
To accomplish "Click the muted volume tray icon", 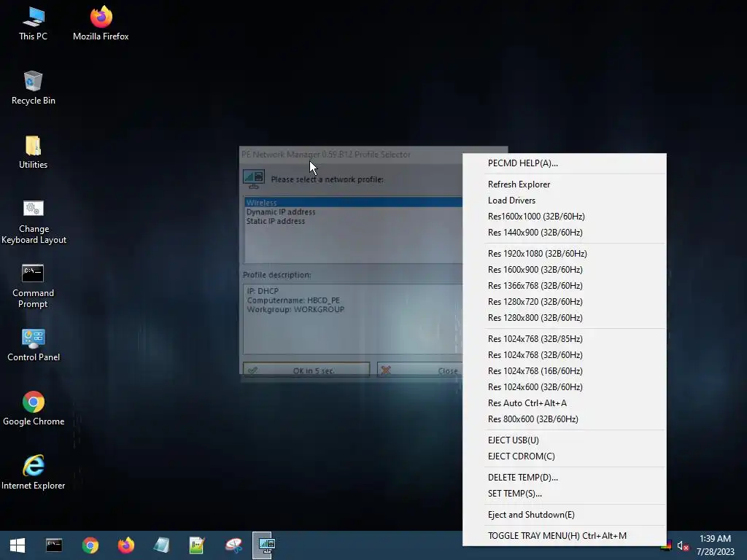I will click(x=683, y=545).
